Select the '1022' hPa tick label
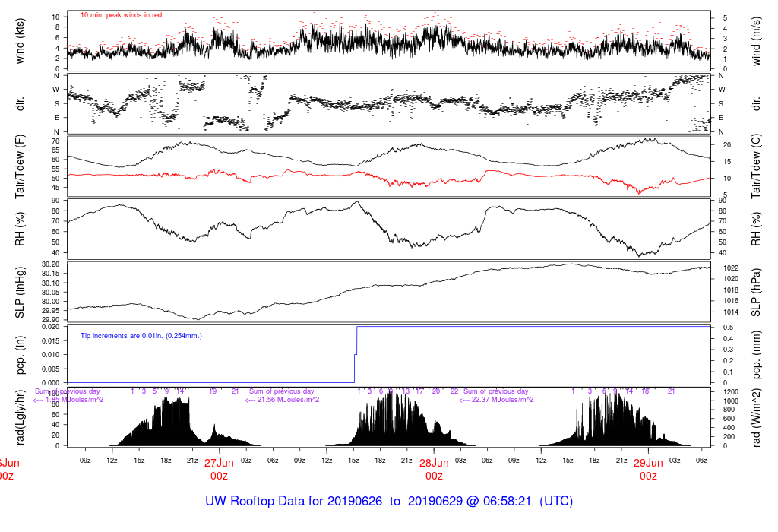This screenshot has height=532, width=778. tap(731, 268)
